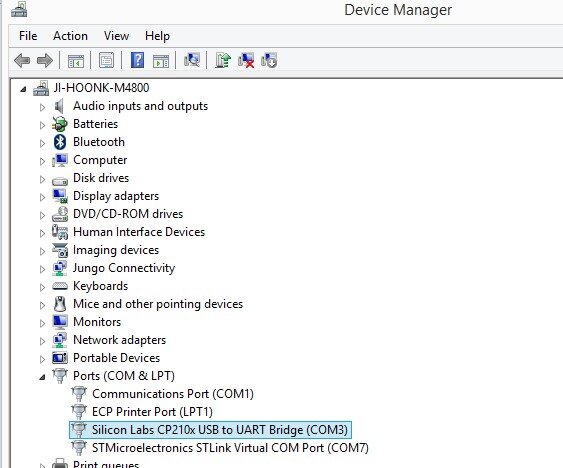This screenshot has width=563, height=468.
Task: Open the View menu
Action: point(116,36)
